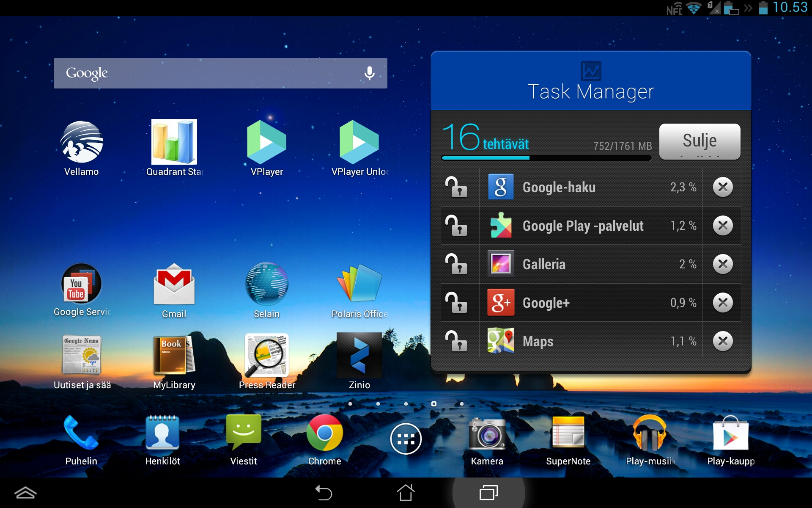Toggle lock for Google Play -palvelut task
This screenshot has height=508, width=812.
[x=456, y=226]
